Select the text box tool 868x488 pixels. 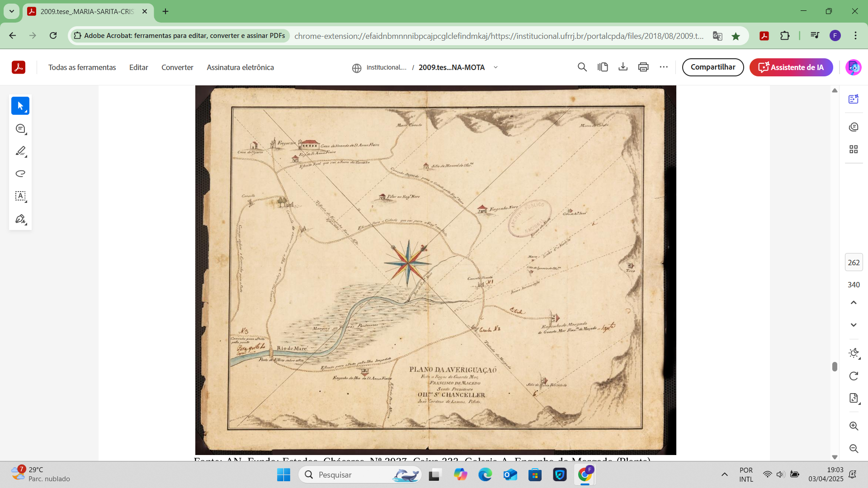[x=20, y=196]
